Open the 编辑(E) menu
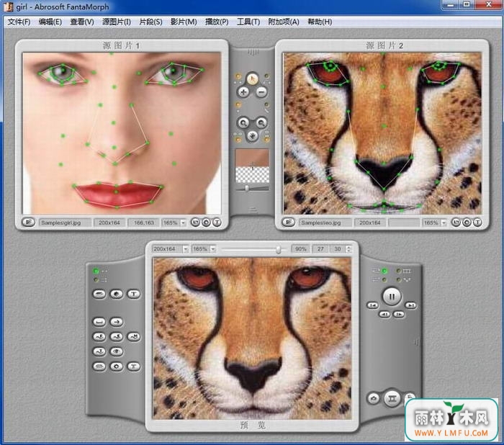Screen dimensions: 504x445 pyautogui.click(x=50, y=22)
